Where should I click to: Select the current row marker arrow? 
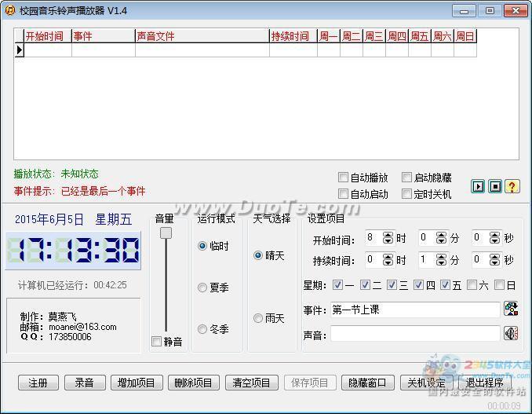(x=20, y=50)
